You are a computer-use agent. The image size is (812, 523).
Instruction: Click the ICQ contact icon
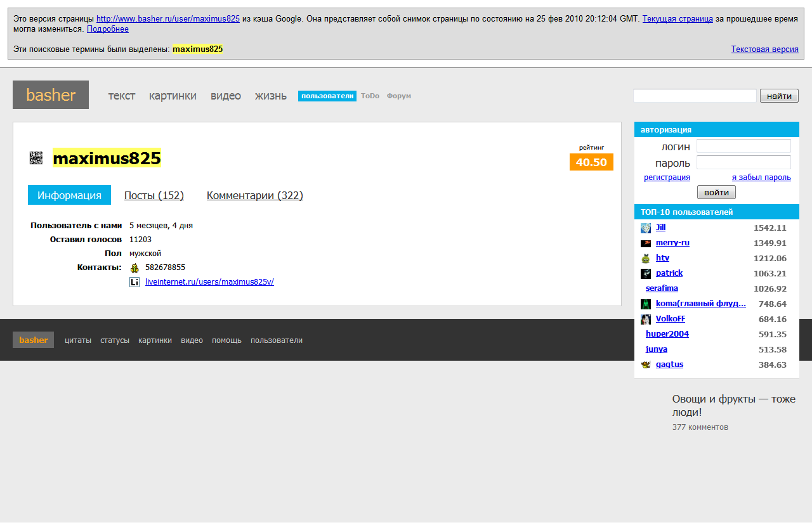[x=134, y=268]
